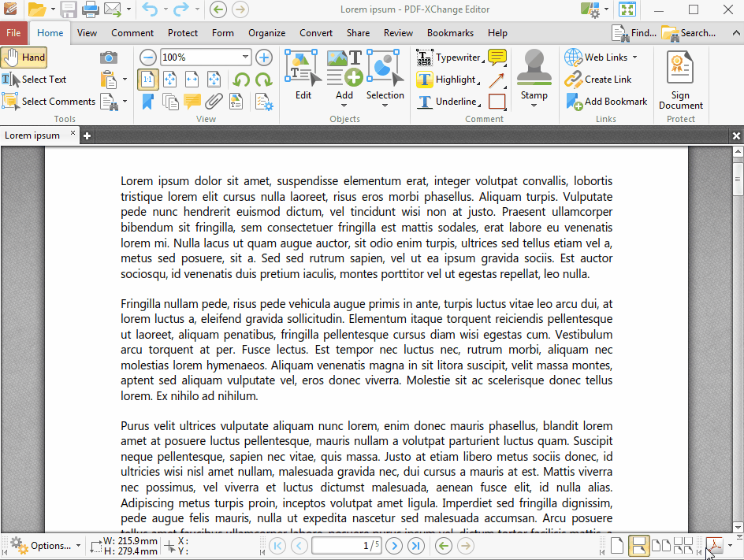Select two pages facing layout
The height and width of the screenshot is (560, 744).
tap(661, 546)
